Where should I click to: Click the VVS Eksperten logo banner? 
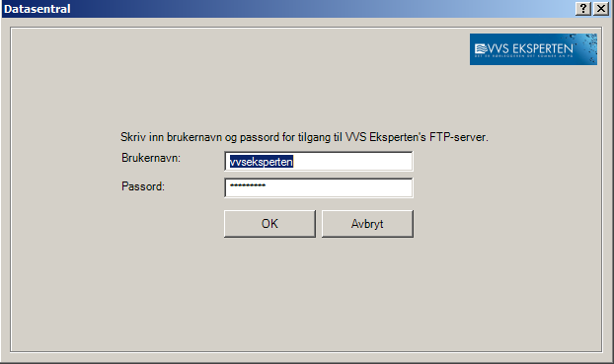pos(533,49)
